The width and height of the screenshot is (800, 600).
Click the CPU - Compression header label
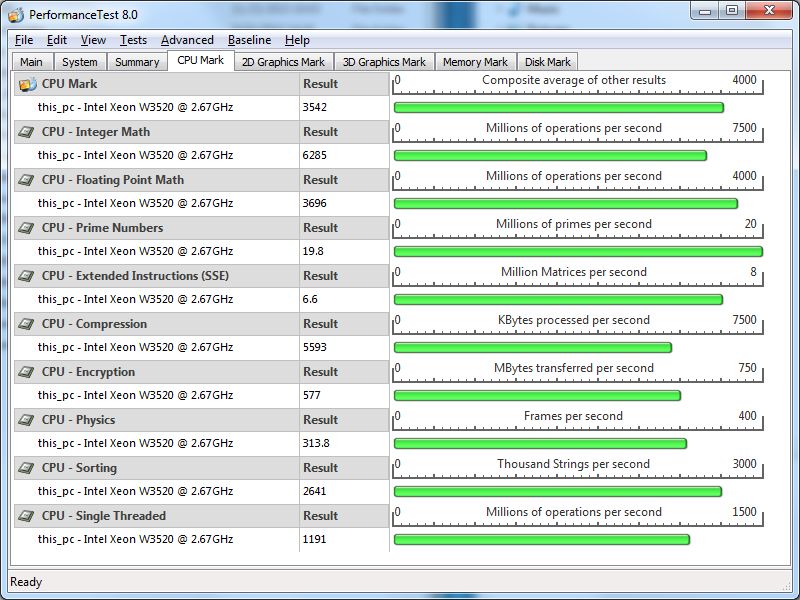pos(94,323)
